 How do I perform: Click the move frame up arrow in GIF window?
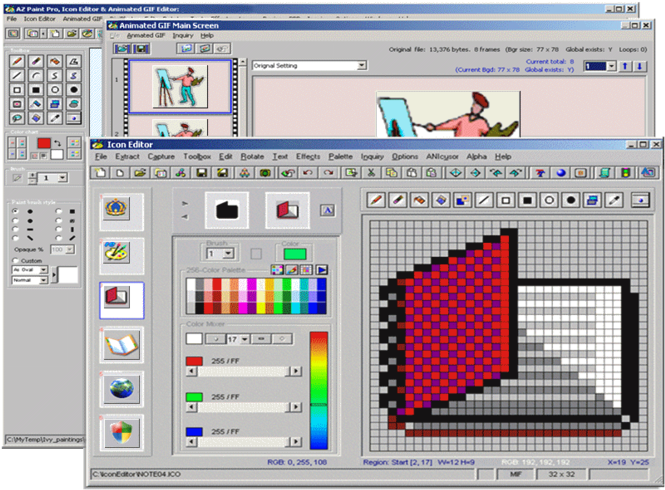[x=625, y=66]
